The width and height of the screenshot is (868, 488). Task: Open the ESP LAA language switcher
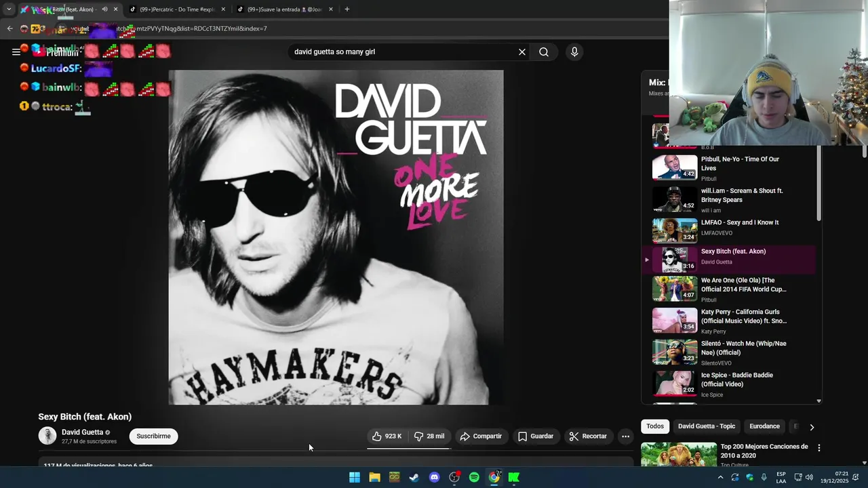tap(781, 477)
